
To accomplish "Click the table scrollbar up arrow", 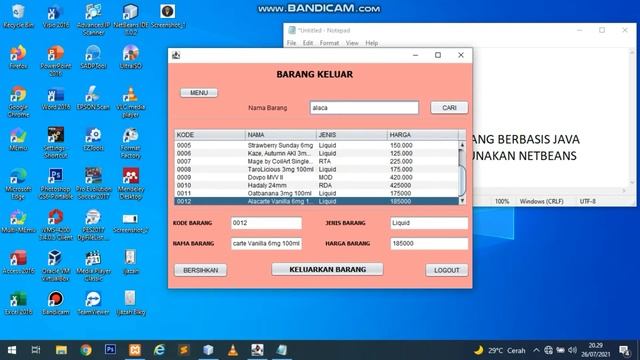I will pos(462,145).
